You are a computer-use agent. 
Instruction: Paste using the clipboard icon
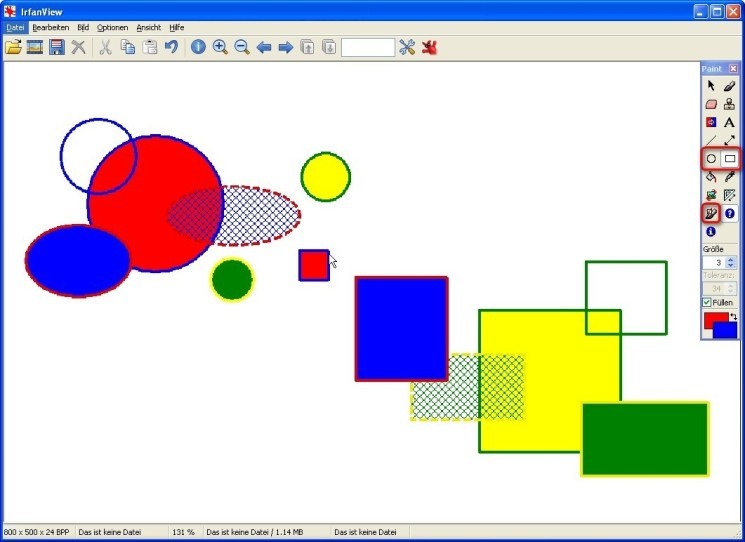[150, 47]
